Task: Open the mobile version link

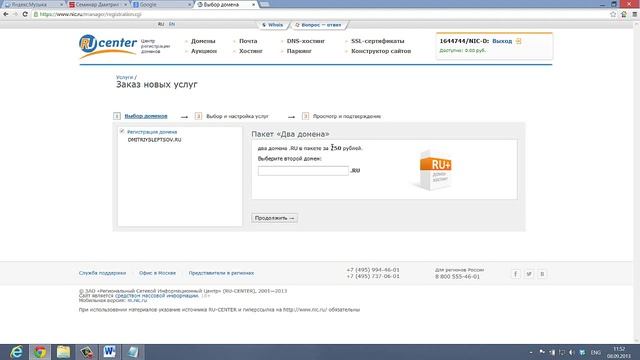Action: click(x=137, y=300)
